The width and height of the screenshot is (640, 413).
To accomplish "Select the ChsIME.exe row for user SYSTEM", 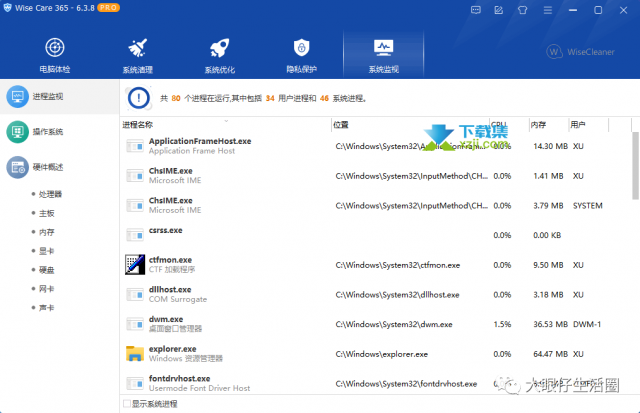I will 376,205.
